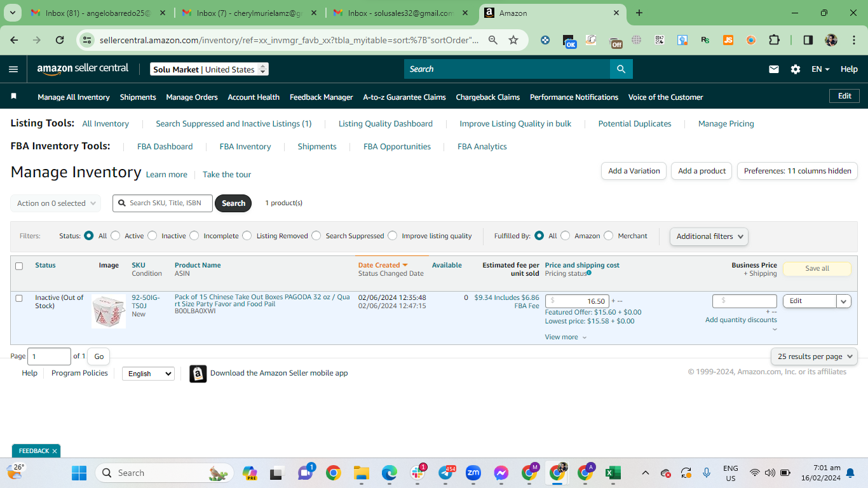Bookmark this page with the star icon

pos(513,40)
